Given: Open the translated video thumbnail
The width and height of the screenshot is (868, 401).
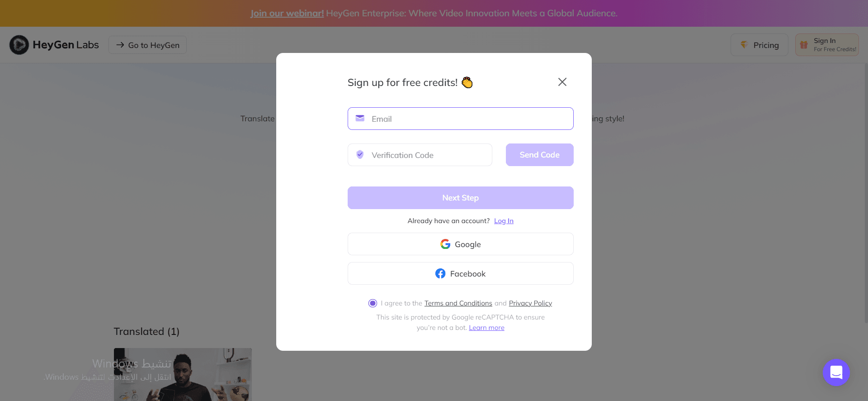Looking at the screenshot, I should [x=183, y=374].
